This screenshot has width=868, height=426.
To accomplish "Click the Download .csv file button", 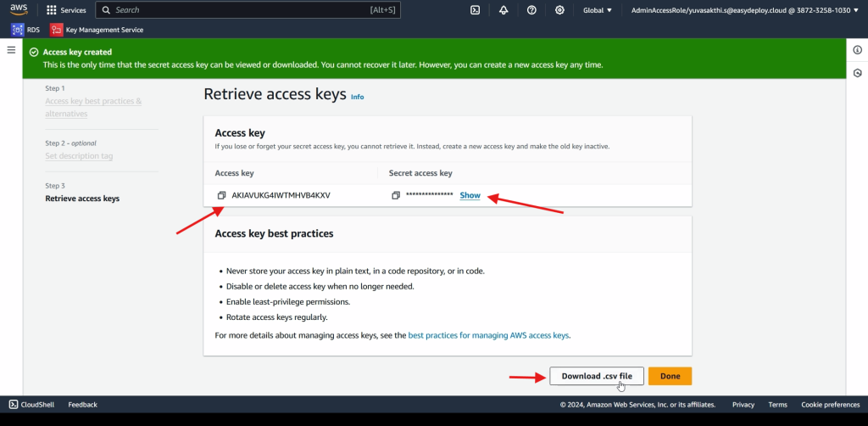I will [596, 376].
